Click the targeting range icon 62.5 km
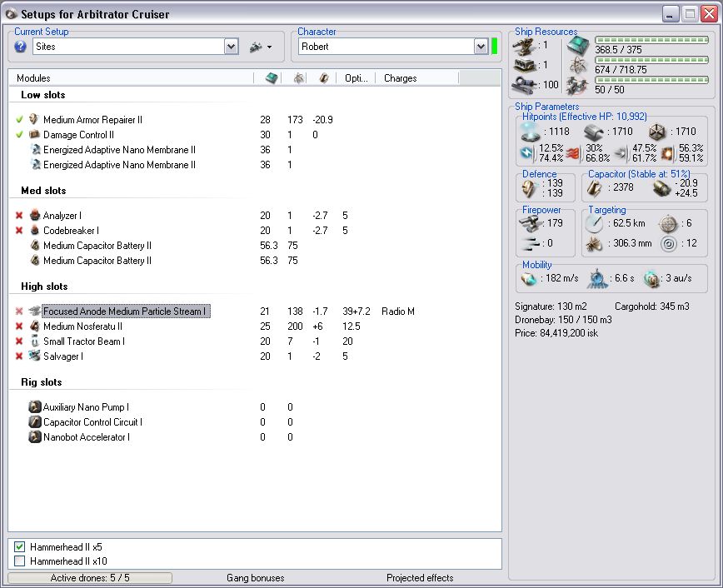The height and width of the screenshot is (588, 723). click(594, 224)
